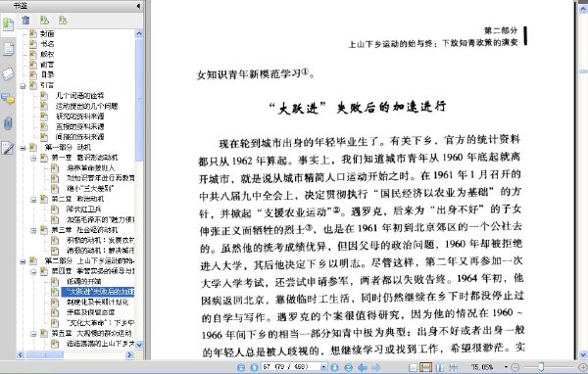588x374 pixels.
Task: Click bookmark tree scroll down arrow
Action: coord(139,345)
